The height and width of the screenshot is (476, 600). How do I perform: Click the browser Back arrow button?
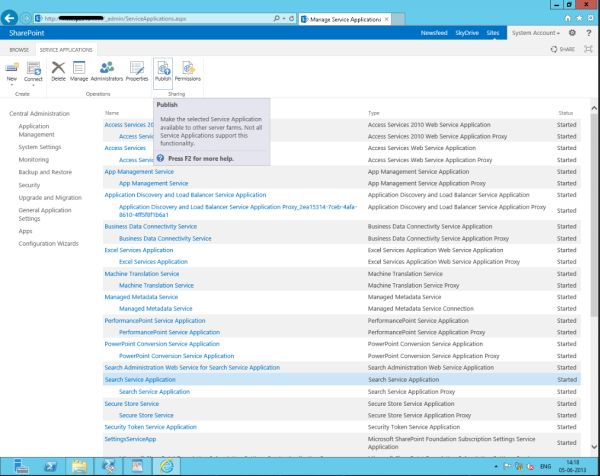coord(9,18)
